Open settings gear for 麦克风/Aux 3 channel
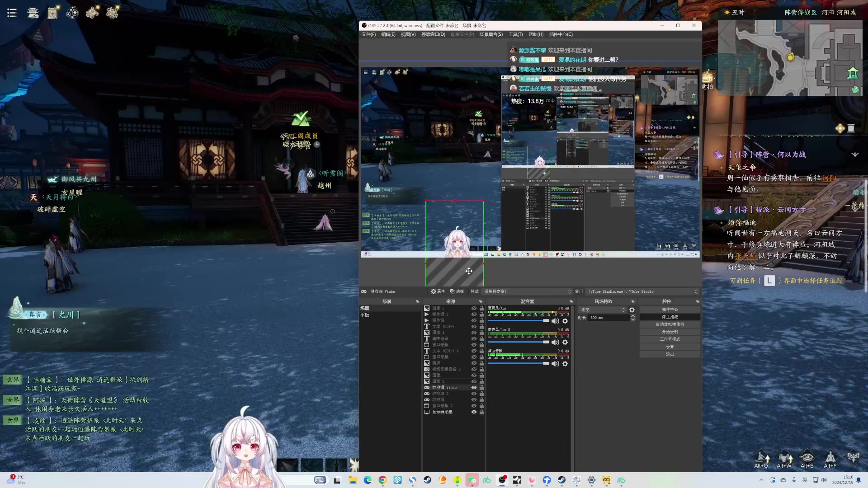 coord(565,342)
